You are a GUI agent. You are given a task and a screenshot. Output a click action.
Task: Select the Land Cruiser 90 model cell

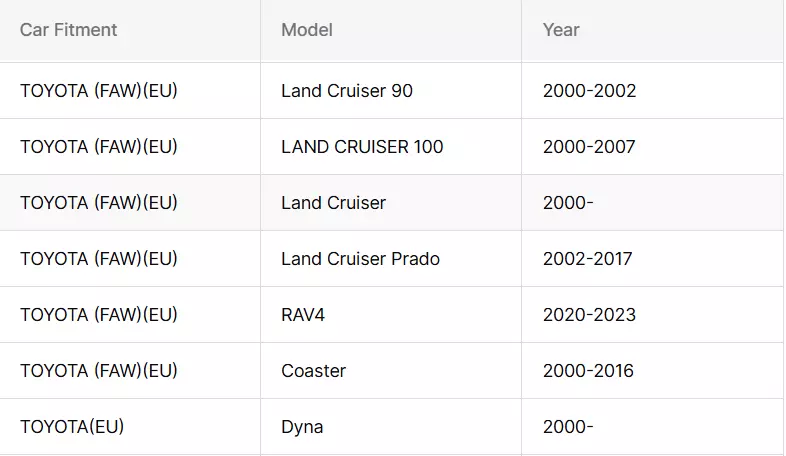(x=391, y=91)
